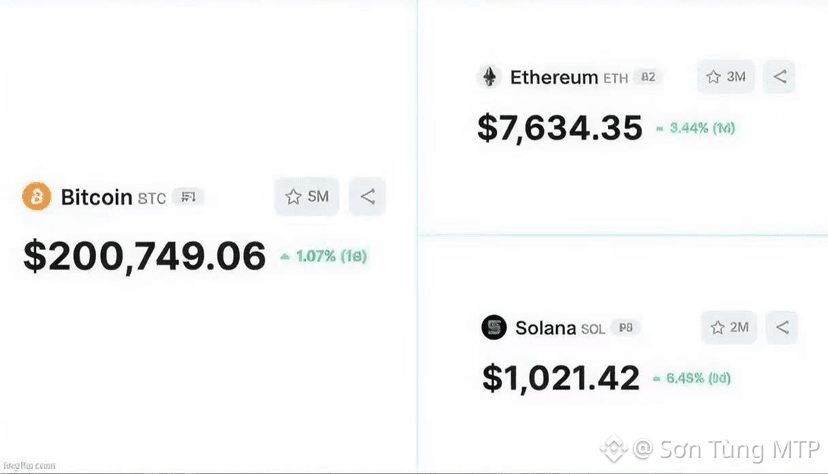Image resolution: width=828 pixels, height=474 pixels.
Task: Click the Solana rank badge
Action: (x=626, y=327)
